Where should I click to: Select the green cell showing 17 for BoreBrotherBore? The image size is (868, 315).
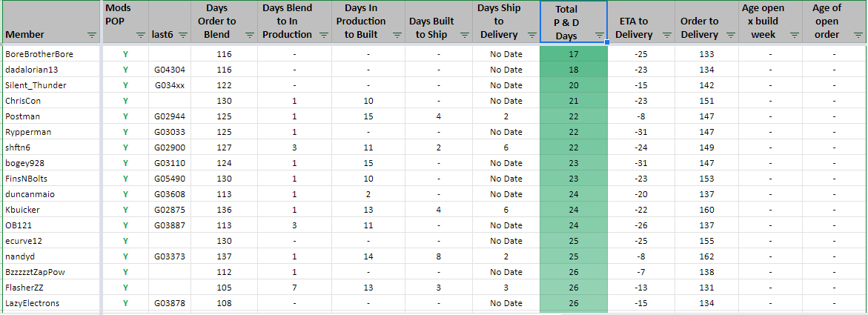tap(574, 54)
